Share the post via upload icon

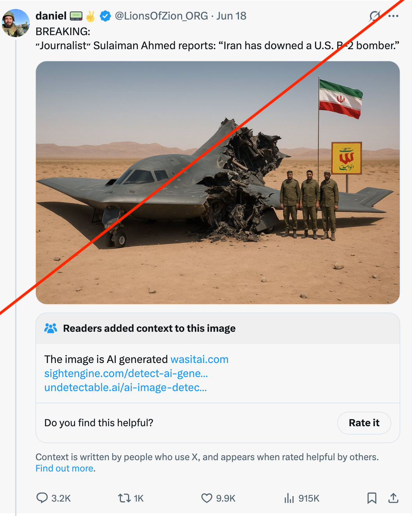[393, 498]
